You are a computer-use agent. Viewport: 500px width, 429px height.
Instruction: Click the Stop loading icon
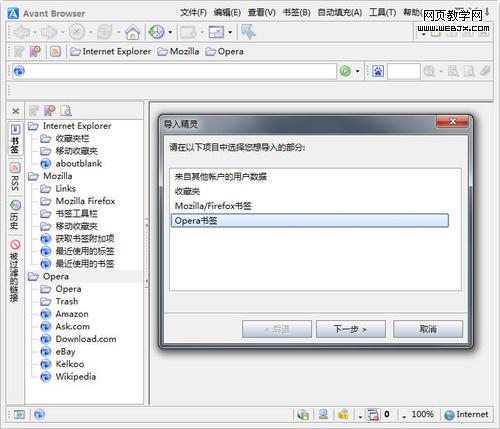[77, 32]
